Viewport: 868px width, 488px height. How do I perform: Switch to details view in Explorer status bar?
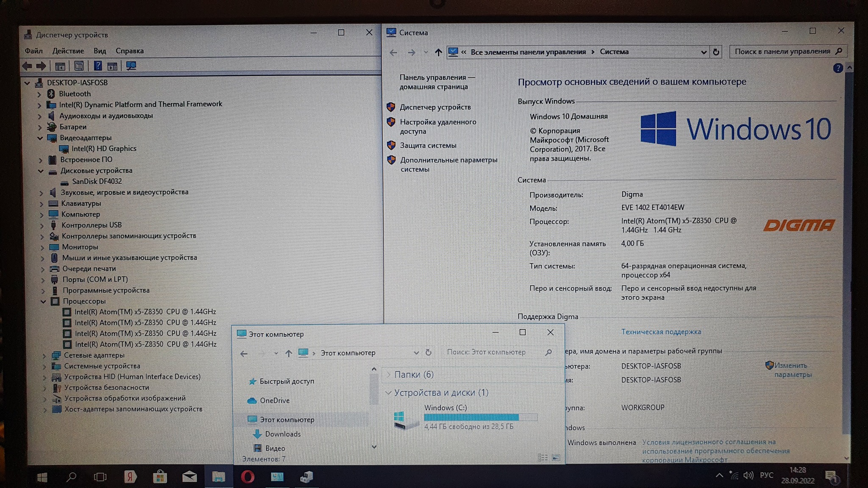point(542,457)
